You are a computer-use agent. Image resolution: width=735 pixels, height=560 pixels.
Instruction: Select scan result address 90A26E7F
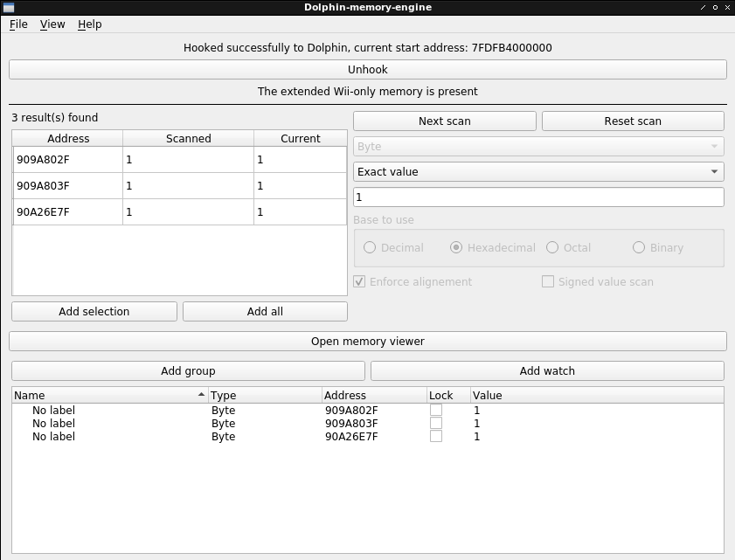(68, 212)
